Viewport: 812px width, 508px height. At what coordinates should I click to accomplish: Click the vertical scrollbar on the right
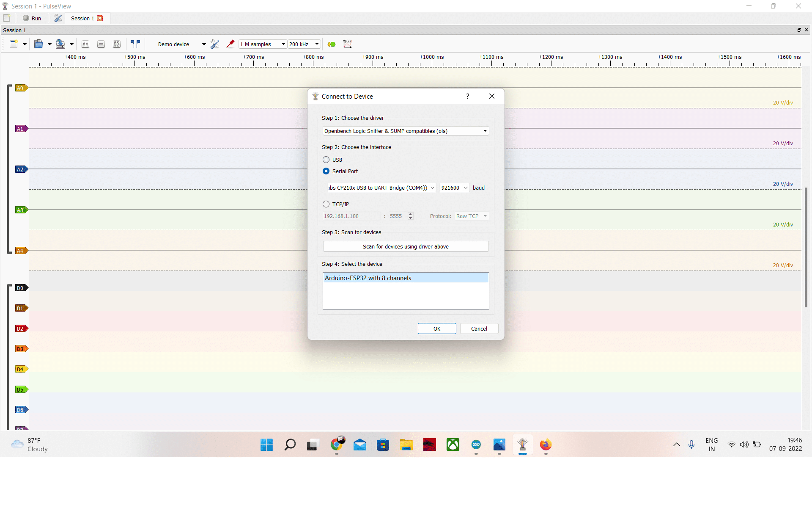click(x=806, y=247)
